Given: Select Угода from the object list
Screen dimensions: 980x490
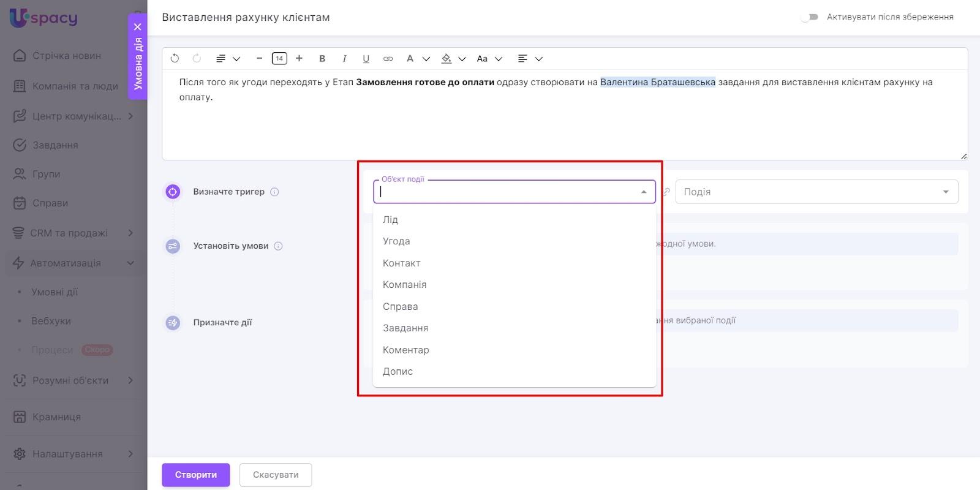Looking at the screenshot, I should click(396, 241).
